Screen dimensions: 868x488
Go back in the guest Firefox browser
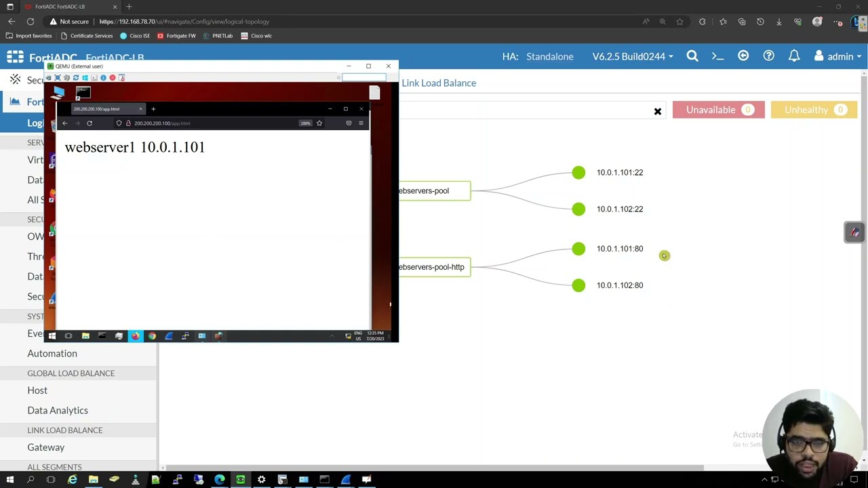(65, 123)
